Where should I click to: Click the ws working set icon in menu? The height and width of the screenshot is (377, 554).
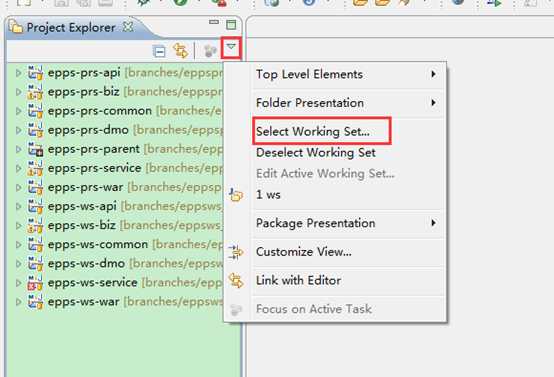coord(236,195)
